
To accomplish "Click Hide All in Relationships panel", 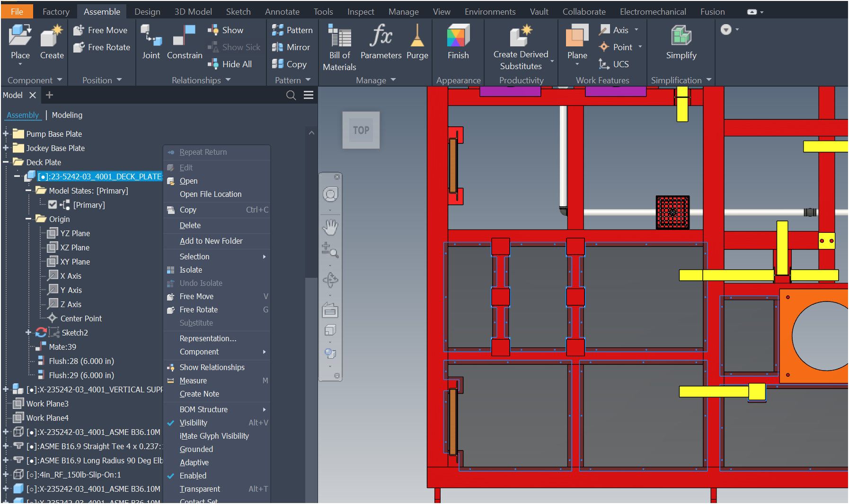I will (x=231, y=64).
